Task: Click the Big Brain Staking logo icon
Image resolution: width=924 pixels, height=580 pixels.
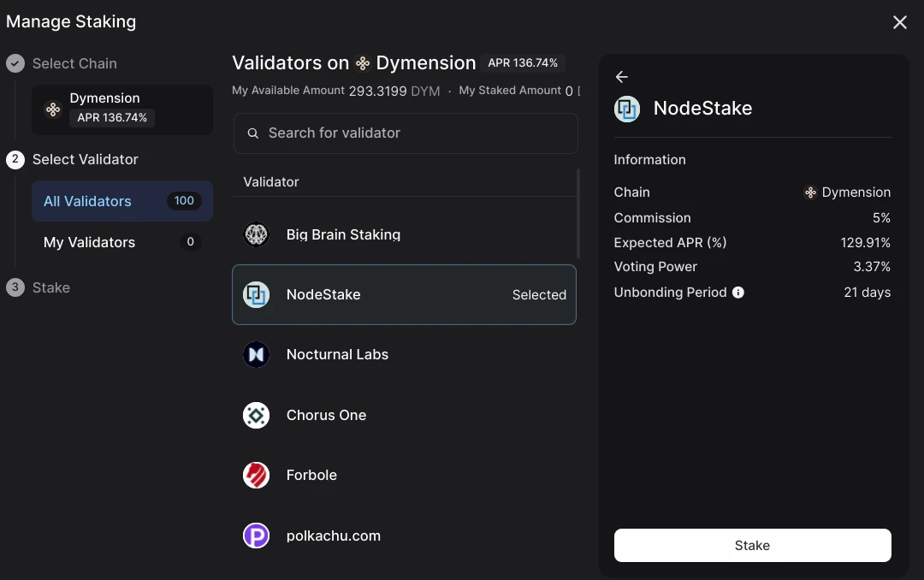Action: (x=257, y=234)
